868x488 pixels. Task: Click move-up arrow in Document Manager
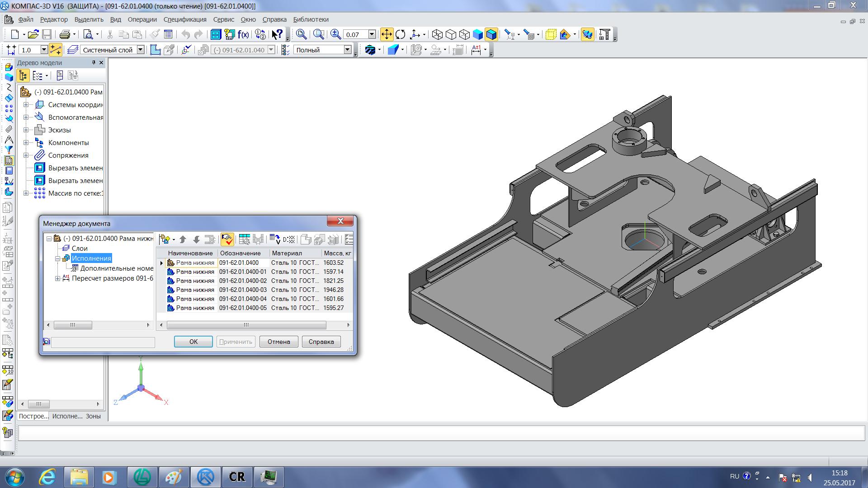tap(183, 239)
